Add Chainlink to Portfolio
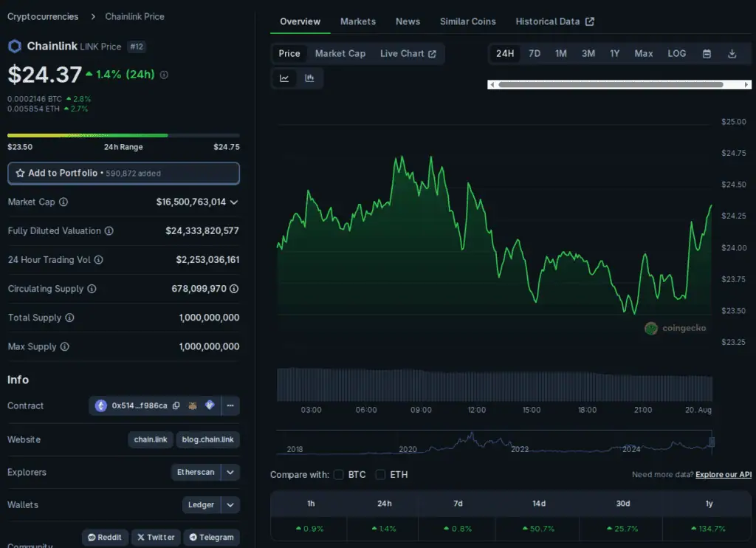Image resolution: width=756 pixels, height=548 pixels. (123, 173)
